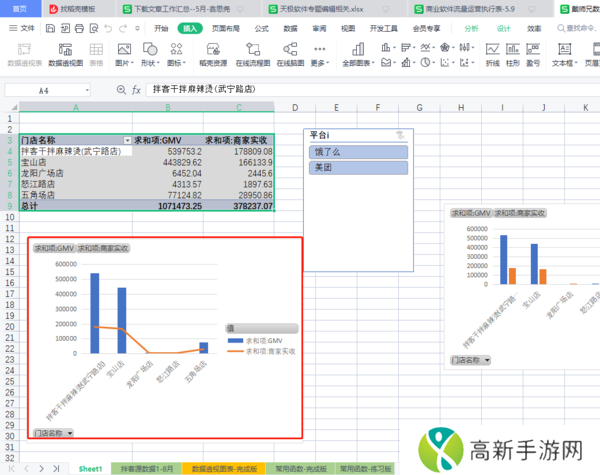
Task: Click the formula bar input
Action: coord(372,90)
